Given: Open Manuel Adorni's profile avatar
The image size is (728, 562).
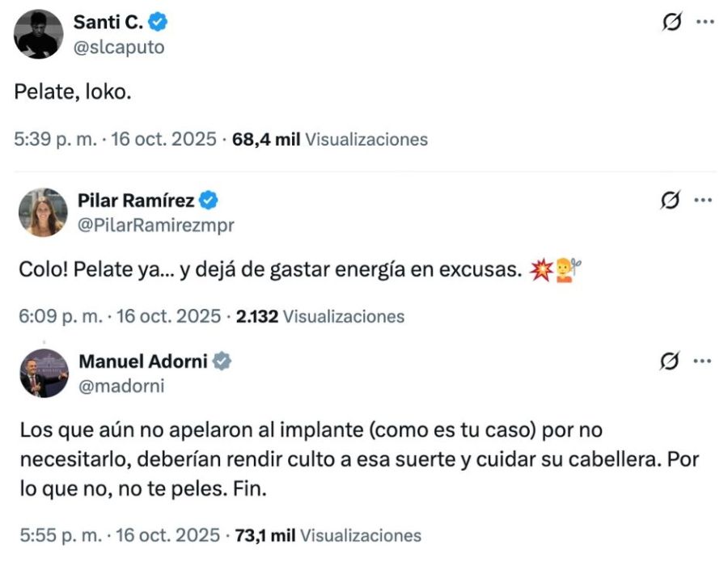Looking at the screenshot, I should [x=44, y=373].
